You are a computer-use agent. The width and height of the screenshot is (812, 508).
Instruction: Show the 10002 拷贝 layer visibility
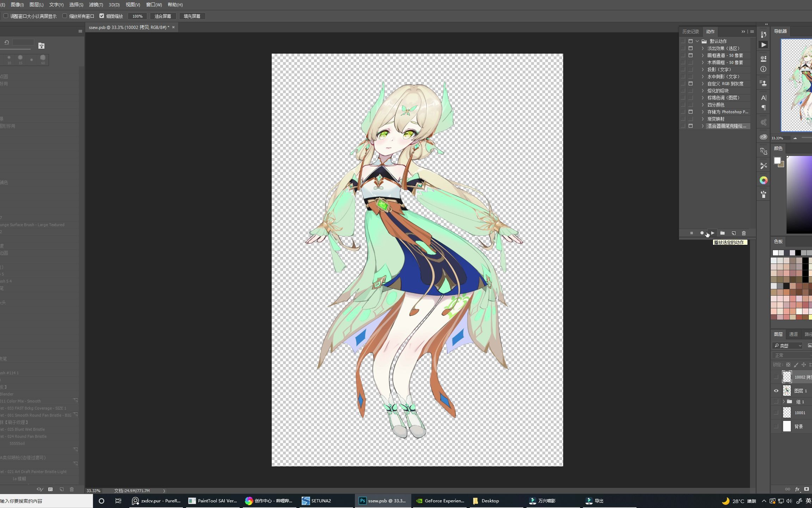[776, 377]
